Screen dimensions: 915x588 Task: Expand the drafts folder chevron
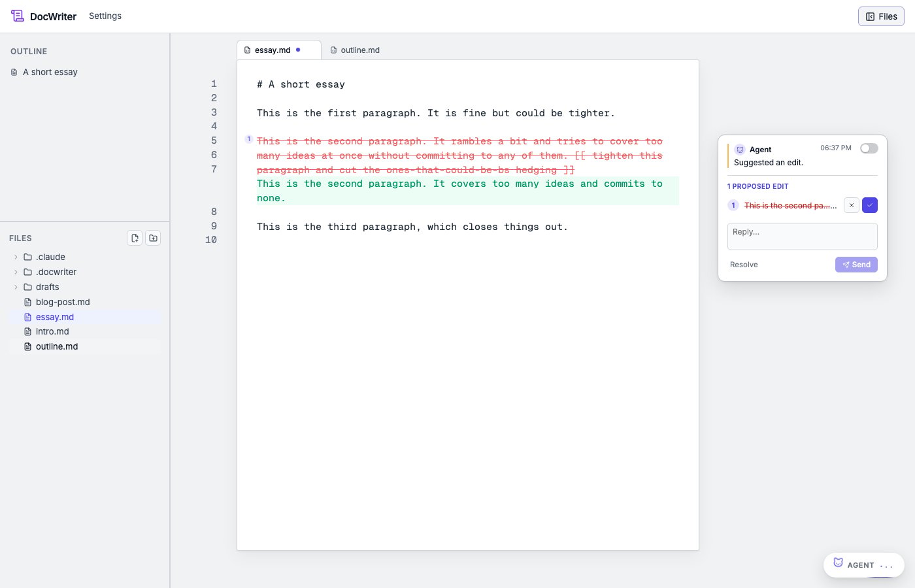coord(16,287)
